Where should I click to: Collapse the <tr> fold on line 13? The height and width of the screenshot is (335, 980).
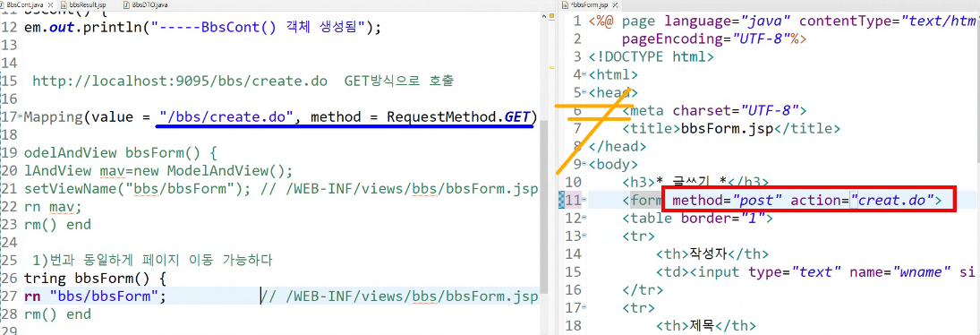tap(584, 236)
